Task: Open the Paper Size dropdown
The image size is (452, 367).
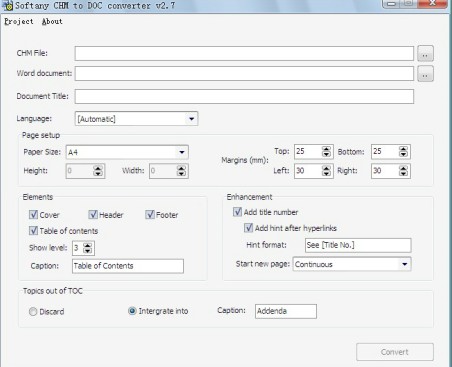Action: coord(127,152)
